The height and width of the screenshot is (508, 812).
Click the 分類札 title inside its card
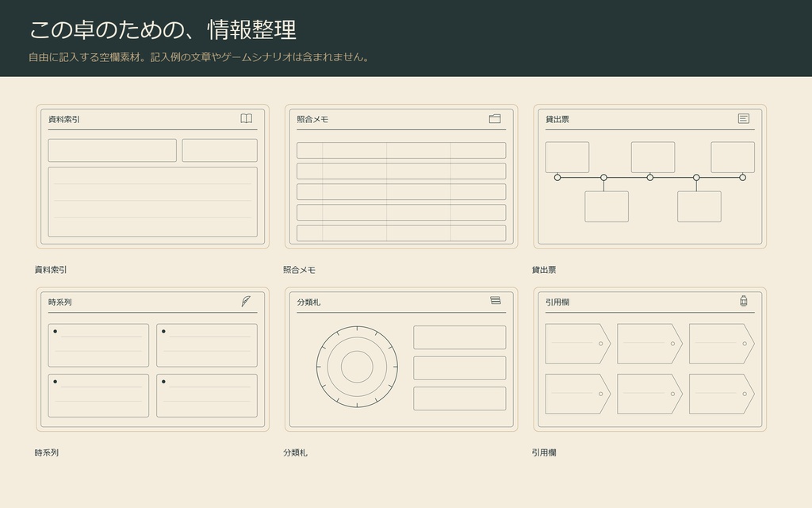[308, 302]
